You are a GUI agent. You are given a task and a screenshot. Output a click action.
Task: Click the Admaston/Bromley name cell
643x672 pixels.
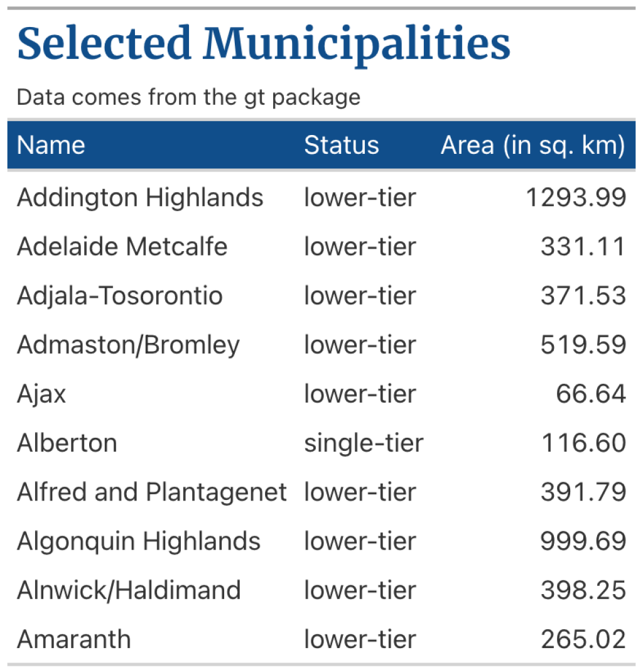(x=128, y=345)
